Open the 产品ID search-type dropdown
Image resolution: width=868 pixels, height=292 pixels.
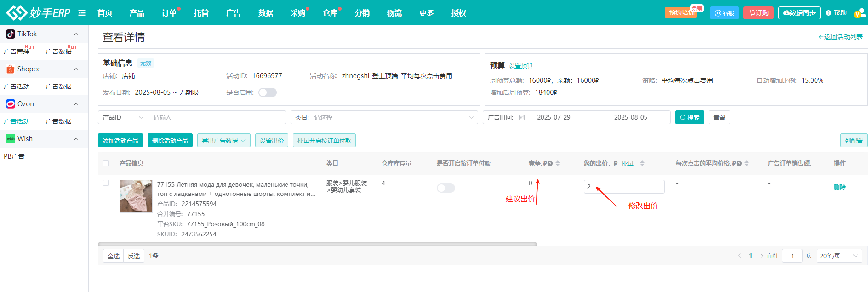click(x=123, y=118)
